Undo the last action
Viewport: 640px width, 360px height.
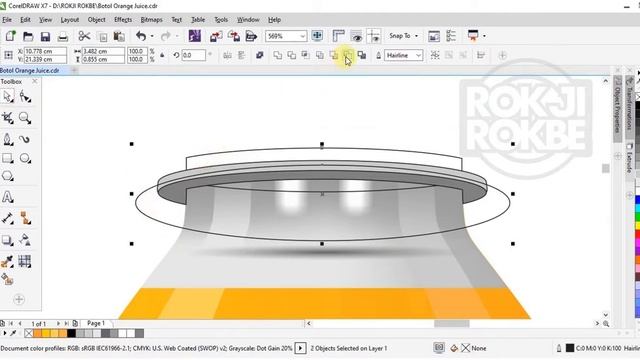coord(141,36)
